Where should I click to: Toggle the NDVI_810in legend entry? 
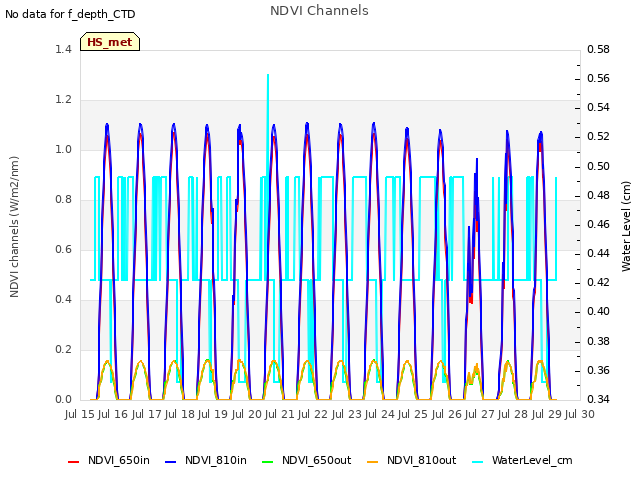tap(206, 460)
